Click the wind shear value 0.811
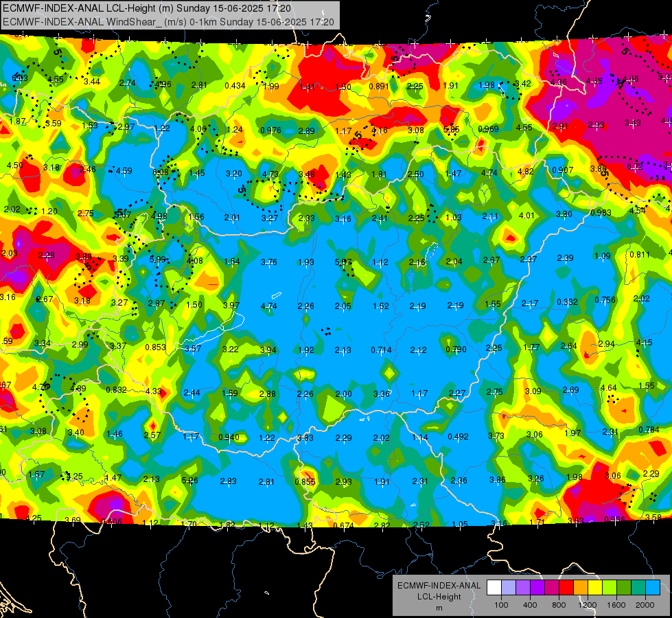 click(640, 255)
